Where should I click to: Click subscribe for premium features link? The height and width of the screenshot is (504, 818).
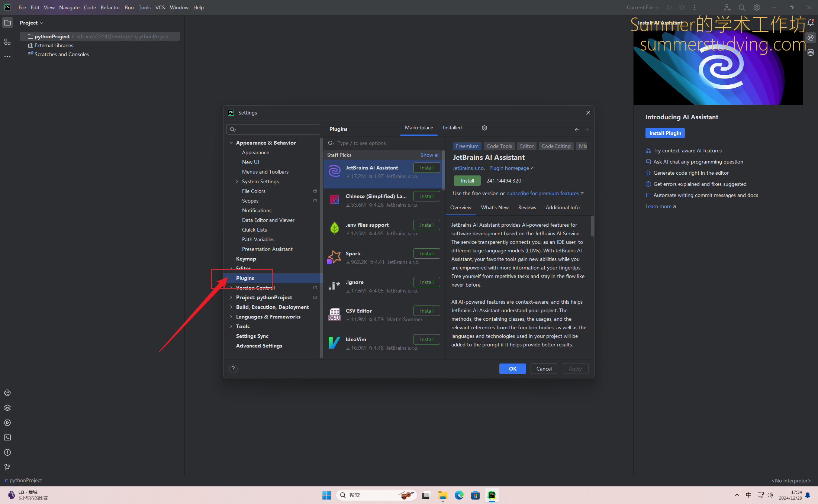point(545,193)
